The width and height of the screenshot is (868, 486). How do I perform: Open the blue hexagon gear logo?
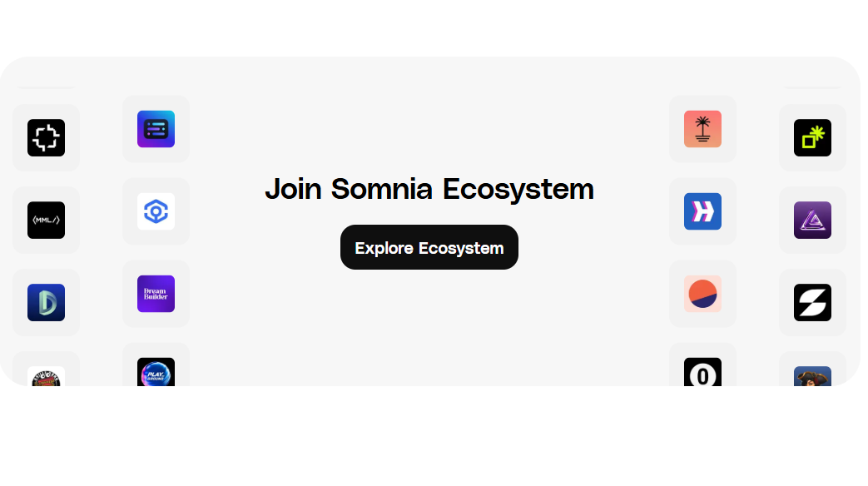[156, 211]
